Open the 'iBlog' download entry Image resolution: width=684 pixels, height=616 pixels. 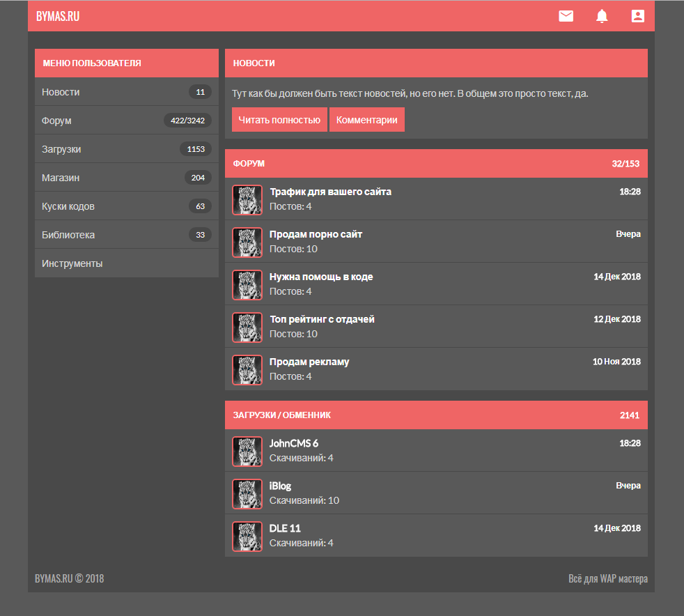[280, 486]
